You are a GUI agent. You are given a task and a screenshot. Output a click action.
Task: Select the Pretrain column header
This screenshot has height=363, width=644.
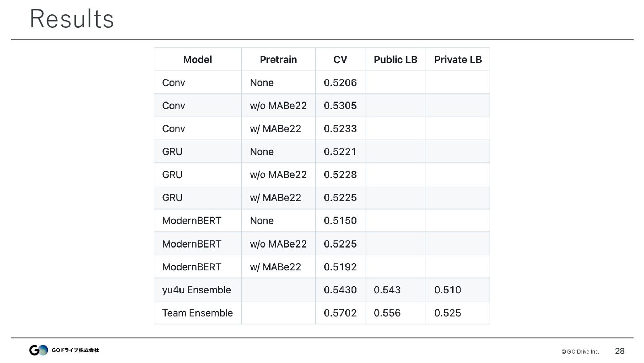pos(278,60)
